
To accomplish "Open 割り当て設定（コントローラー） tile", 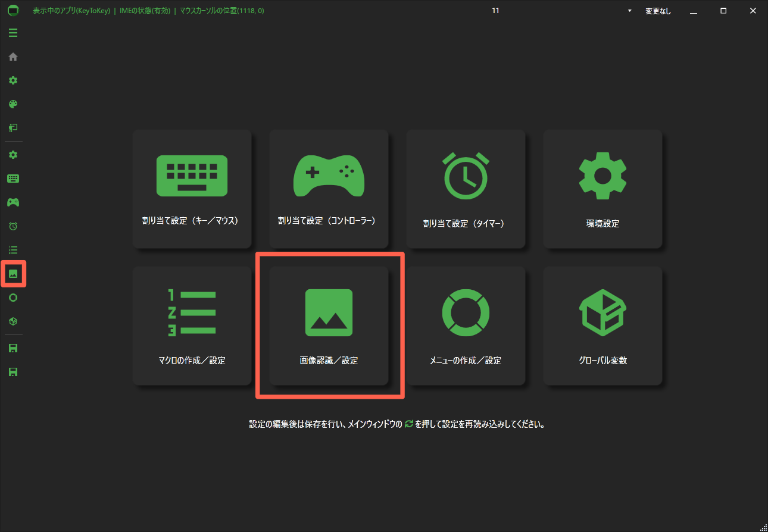I will coord(329,189).
